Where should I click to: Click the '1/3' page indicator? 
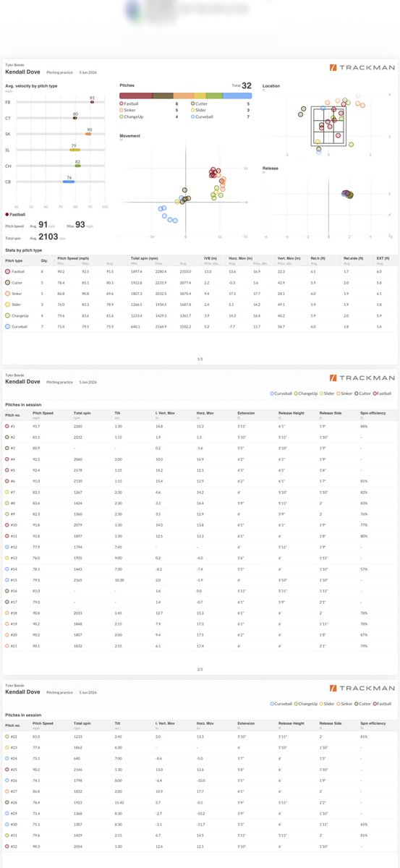200,358
